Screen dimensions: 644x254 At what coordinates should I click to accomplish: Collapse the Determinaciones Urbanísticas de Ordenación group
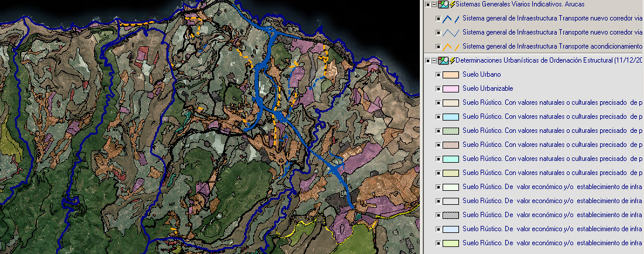click(x=434, y=61)
